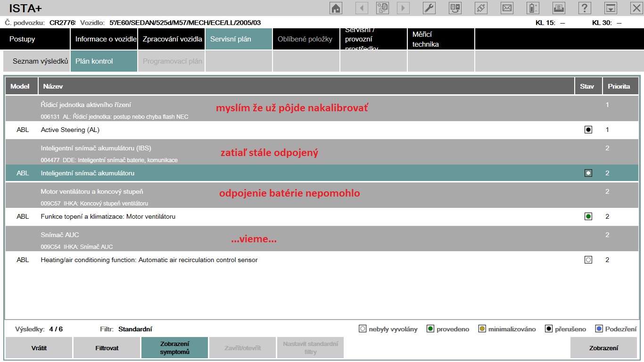
Task: Sort by the Priorita column header
Action: pos(619,86)
